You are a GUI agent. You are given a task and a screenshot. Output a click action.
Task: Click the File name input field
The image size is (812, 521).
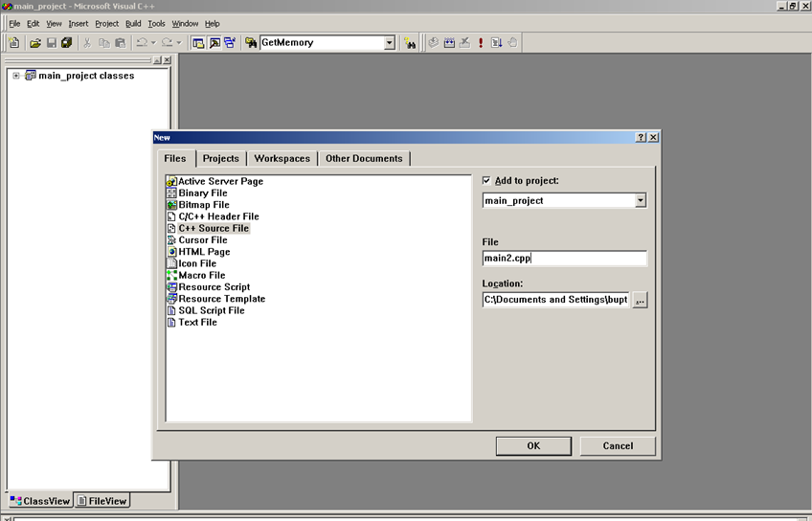(x=564, y=259)
